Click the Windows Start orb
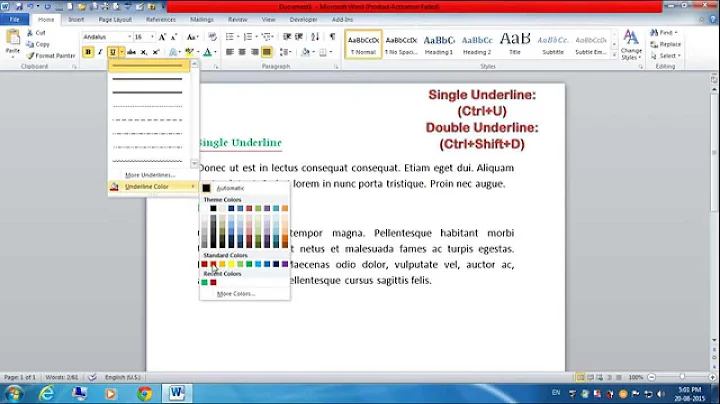Image resolution: width=720 pixels, height=404 pixels. pos(13,393)
